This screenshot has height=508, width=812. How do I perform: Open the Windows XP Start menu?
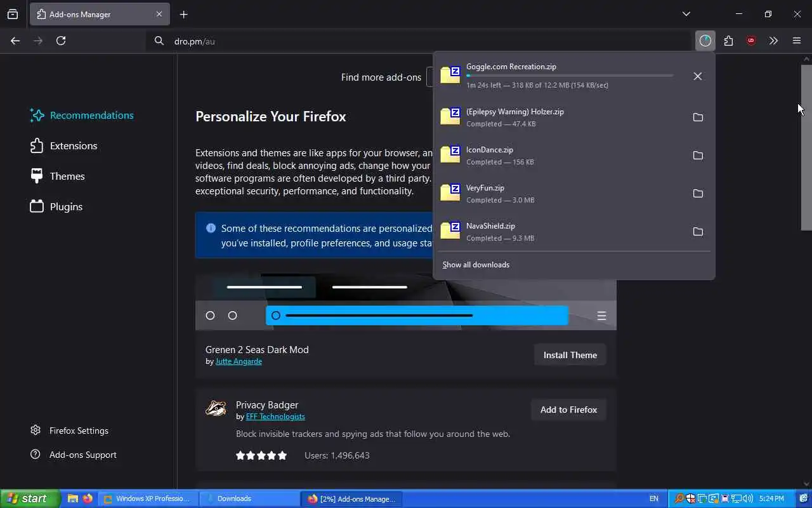pos(30,498)
